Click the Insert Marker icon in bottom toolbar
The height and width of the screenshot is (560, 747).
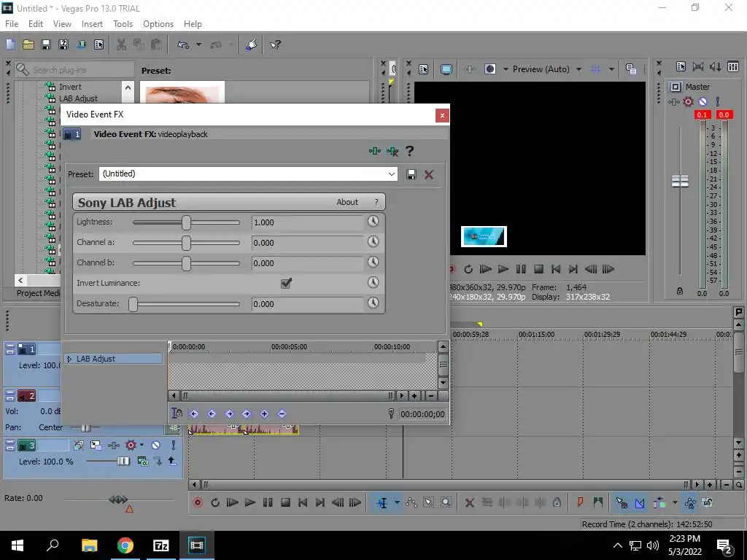coord(580,502)
